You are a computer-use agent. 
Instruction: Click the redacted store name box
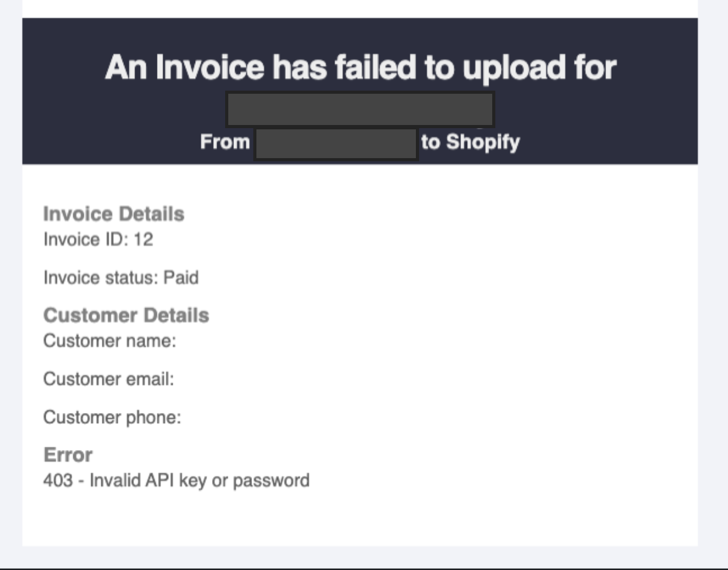360,109
